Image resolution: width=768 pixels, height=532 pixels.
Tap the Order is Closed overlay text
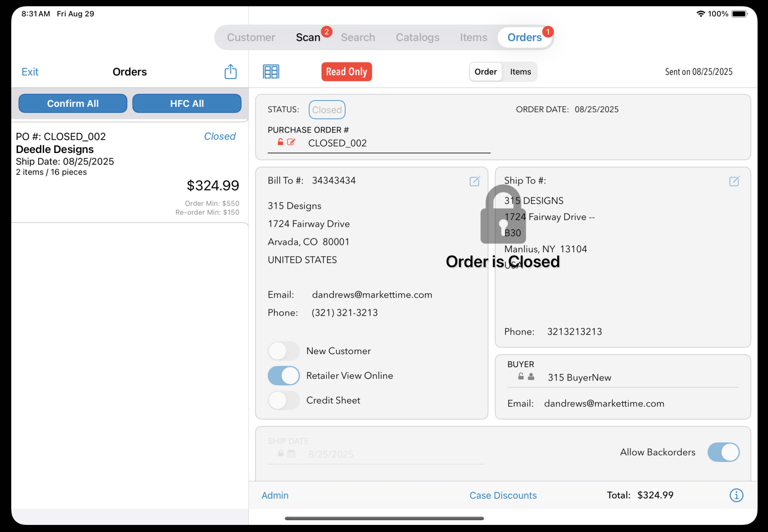pos(503,262)
